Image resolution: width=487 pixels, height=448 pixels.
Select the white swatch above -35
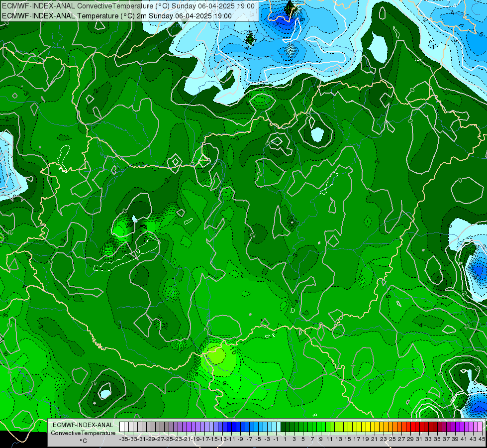click(122, 427)
